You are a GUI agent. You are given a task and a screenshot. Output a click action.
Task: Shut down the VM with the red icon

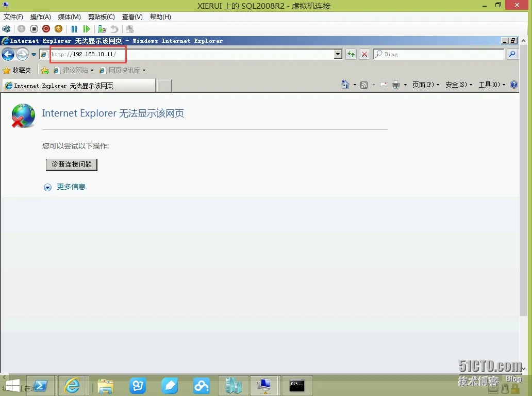coord(46,29)
